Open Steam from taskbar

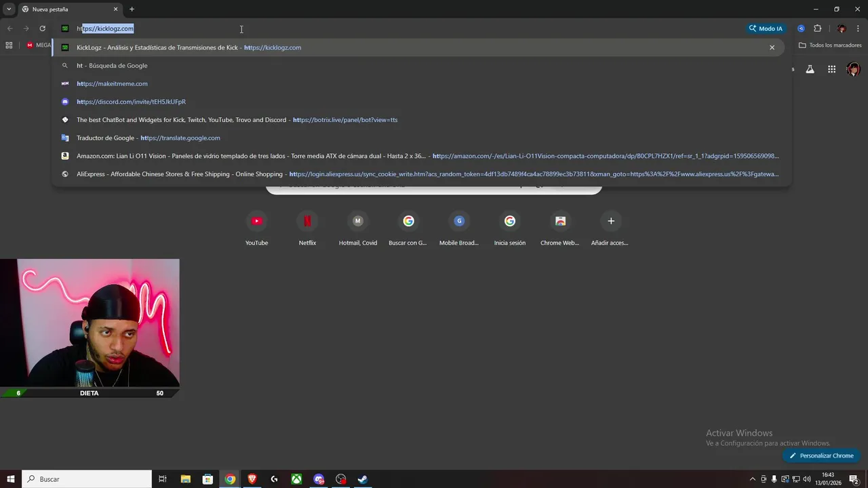(363, 479)
